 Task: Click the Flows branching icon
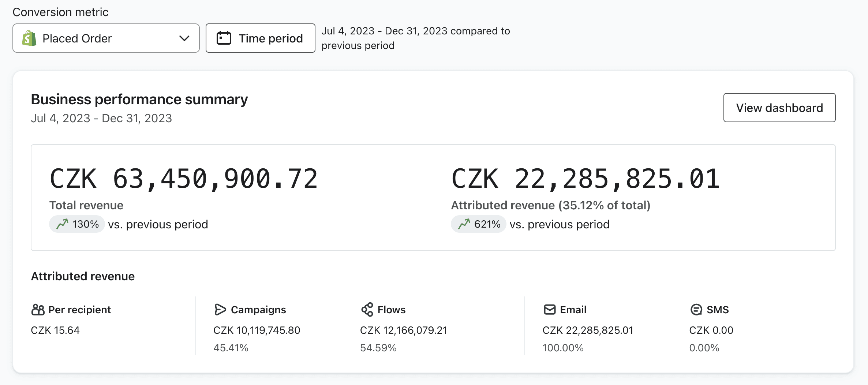[367, 310]
